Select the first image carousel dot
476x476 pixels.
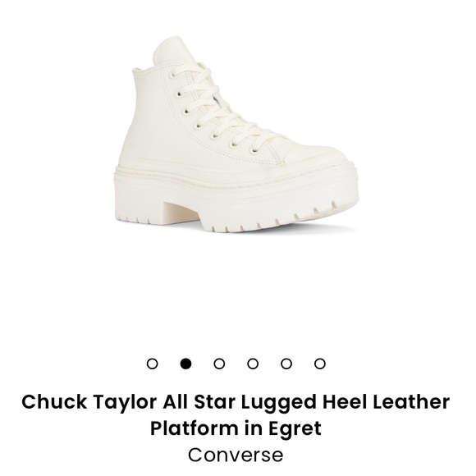pyautogui.click(x=152, y=364)
